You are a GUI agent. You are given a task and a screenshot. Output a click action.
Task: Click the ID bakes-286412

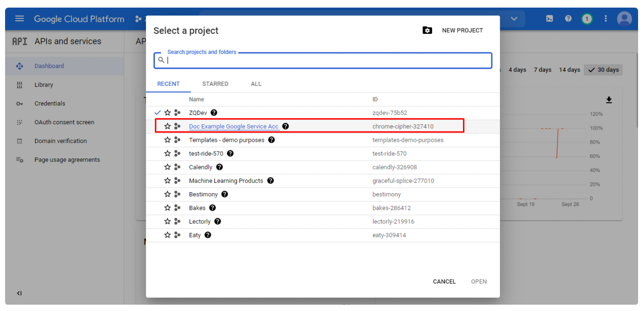coord(392,208)
